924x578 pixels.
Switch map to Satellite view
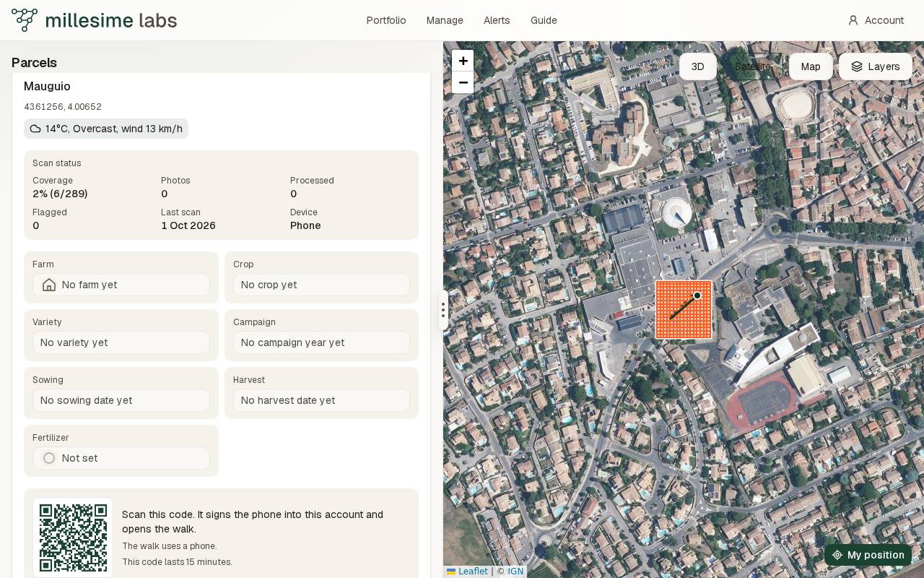(x=753, y=66)
